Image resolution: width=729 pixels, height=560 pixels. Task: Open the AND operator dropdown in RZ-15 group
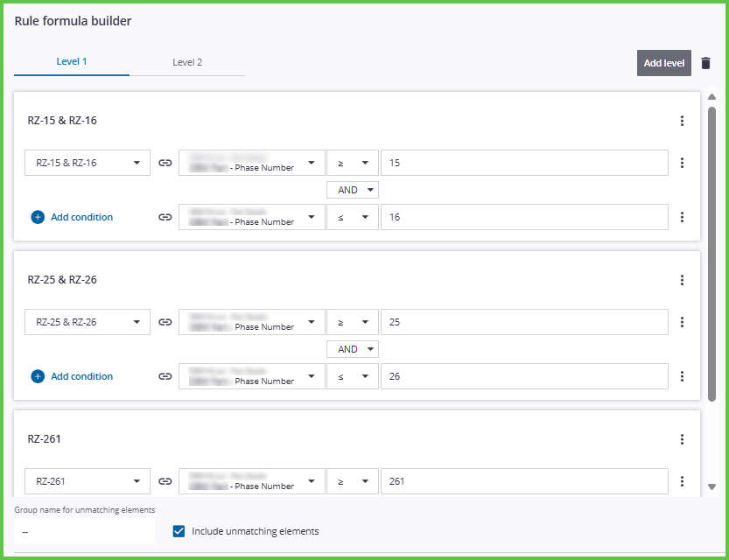click(353, 190)
